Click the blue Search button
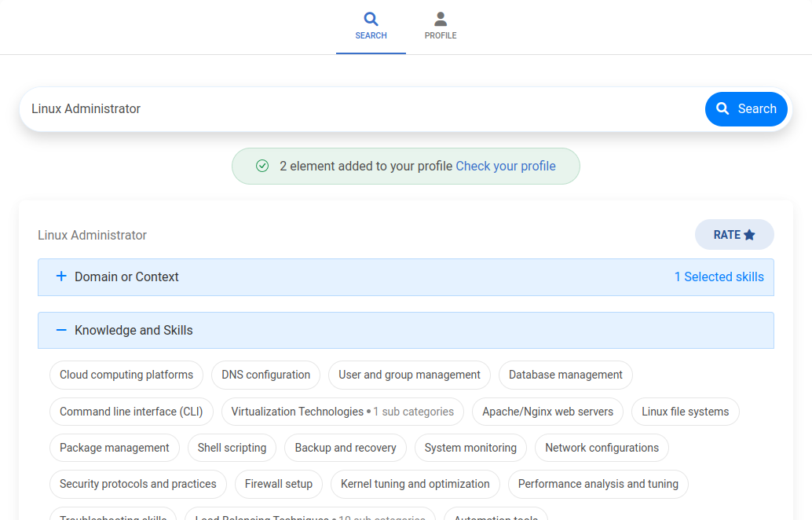Viewport: 812px width, 520px height. tap(746, 108)
